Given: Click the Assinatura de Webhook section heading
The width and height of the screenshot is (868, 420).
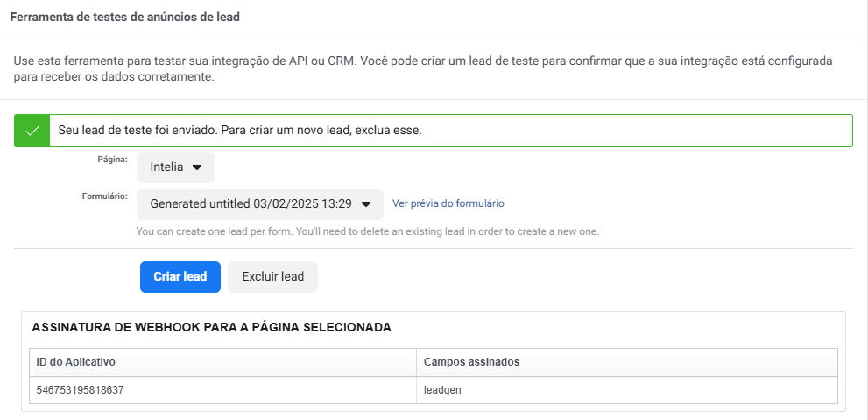Looking at the screenshot, I should (211, 327).
